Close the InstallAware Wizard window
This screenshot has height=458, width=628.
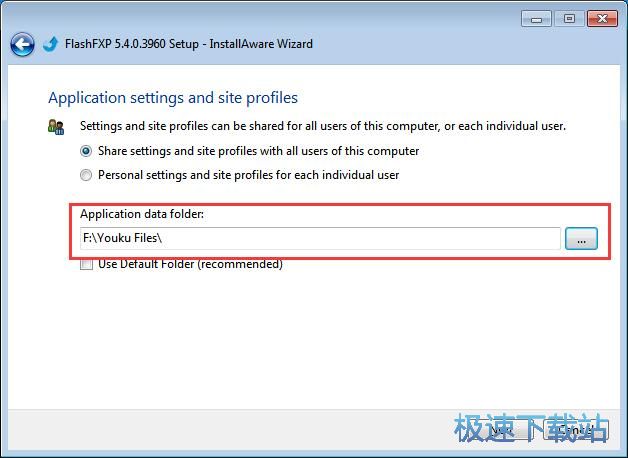tap(602, 19)
